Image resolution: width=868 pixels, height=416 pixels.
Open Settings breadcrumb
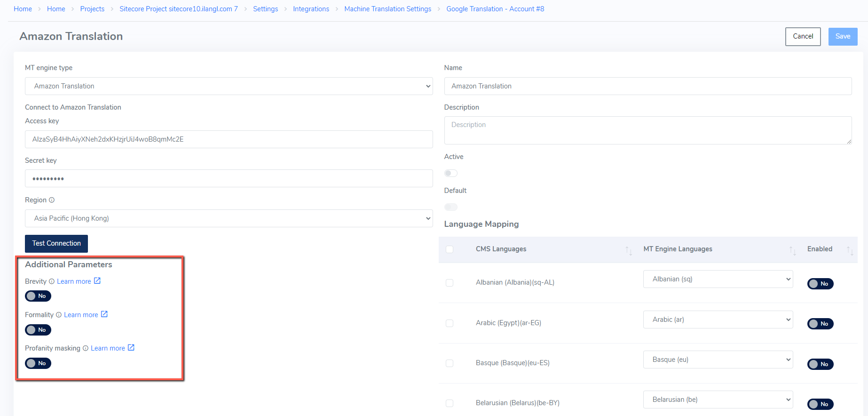(x=266, y=9)
